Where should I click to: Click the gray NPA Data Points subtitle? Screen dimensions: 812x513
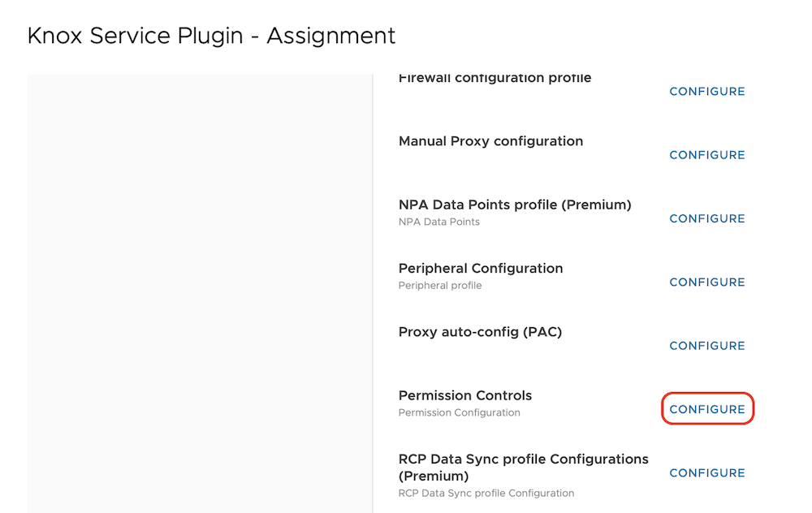(x=439, y=222)
